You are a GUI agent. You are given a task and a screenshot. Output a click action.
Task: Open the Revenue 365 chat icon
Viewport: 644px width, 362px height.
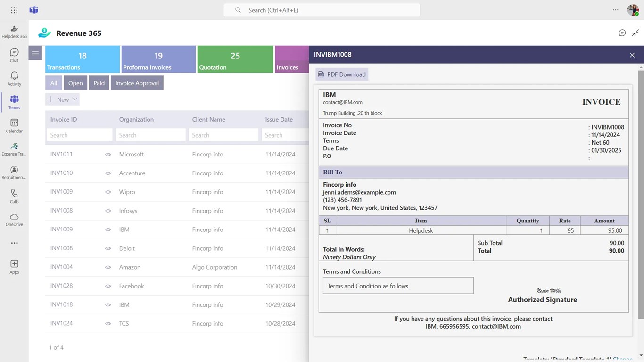(622, 33)
